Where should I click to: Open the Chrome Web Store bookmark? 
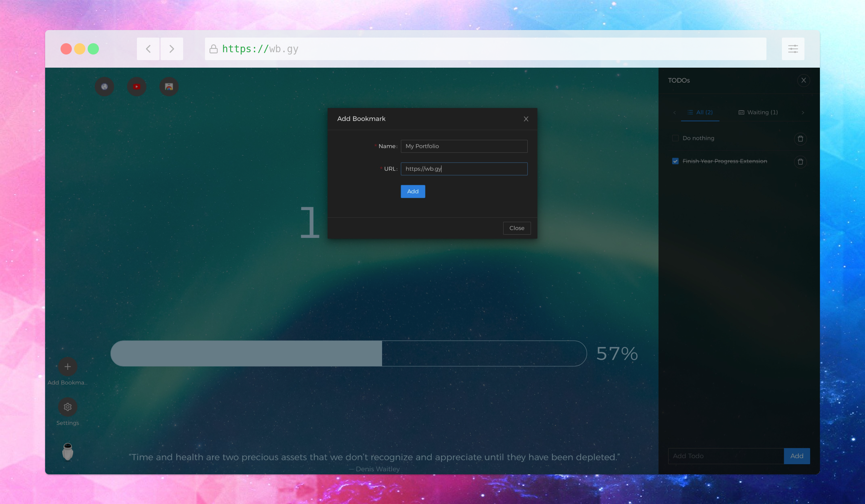[x=168, y=86]
